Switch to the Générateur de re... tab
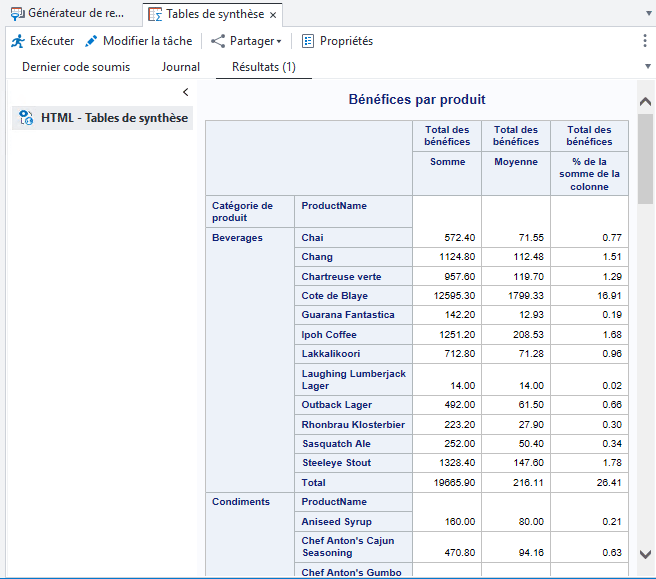The image size is (656, 579). tap(67, 13)
